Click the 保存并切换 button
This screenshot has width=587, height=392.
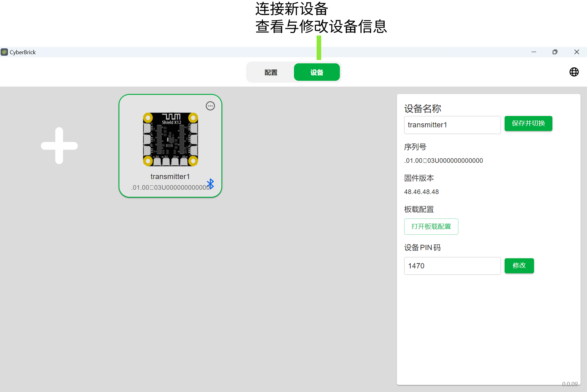click(529, 123)
